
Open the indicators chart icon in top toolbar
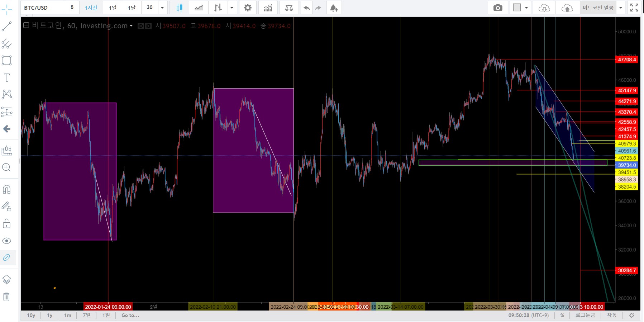(268, 8)
